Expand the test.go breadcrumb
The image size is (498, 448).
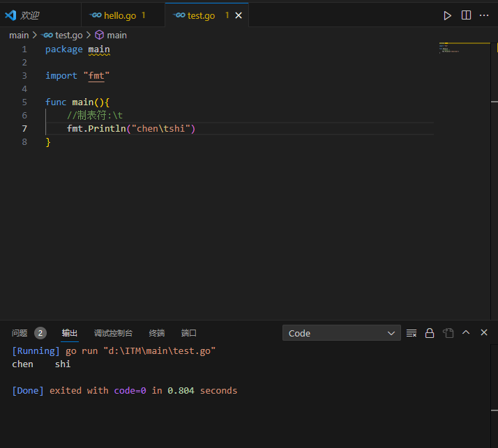click(x=67, y=35)
